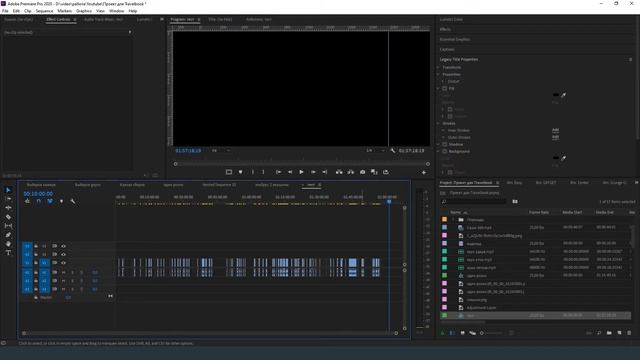Mark In point in Program monitor
640x360 pixels.
click(x=253, y=172)
